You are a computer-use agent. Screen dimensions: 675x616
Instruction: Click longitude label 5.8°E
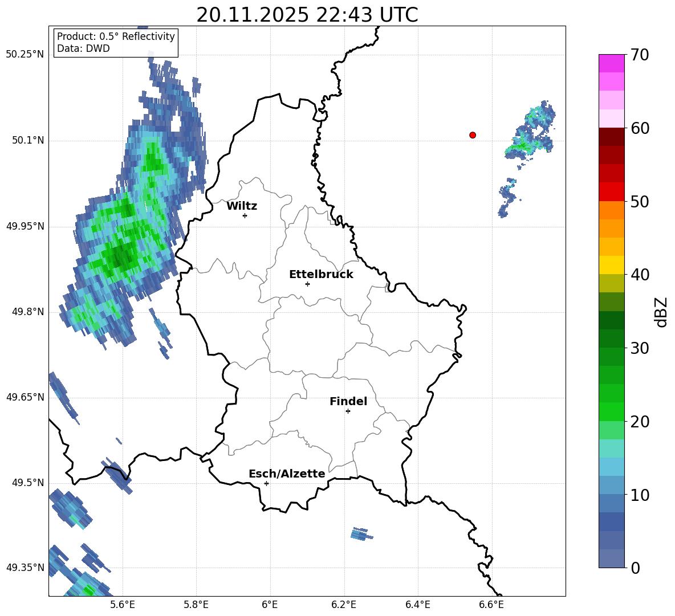(x=196, y=605)
